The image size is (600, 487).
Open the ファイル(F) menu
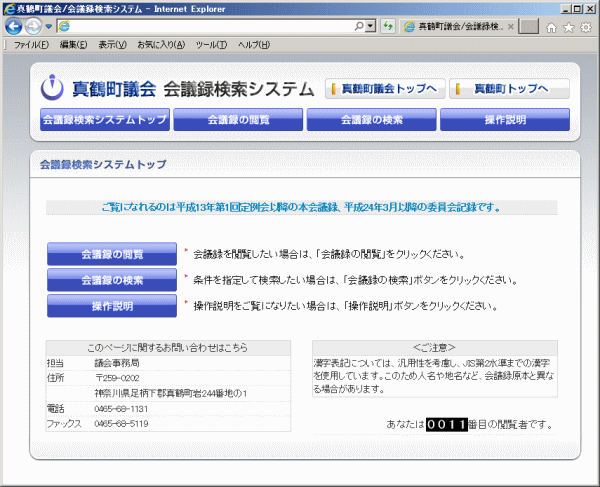[x=31, y=45]
